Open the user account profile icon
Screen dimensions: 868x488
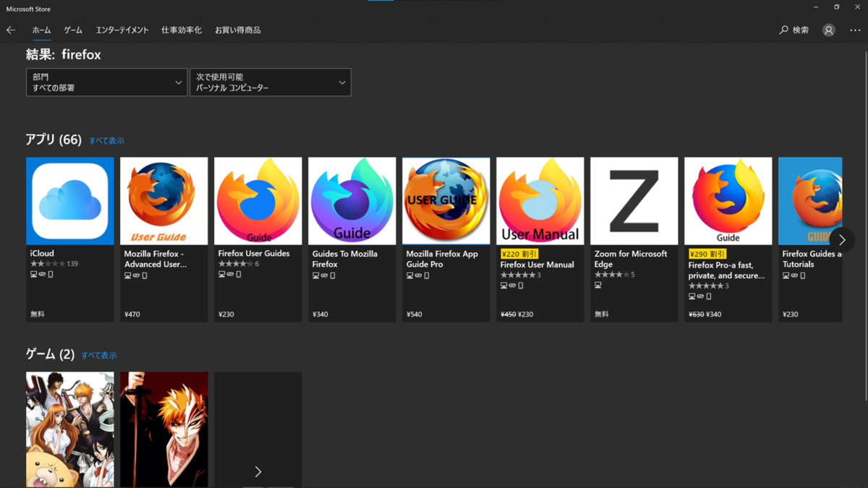(x=829, y=30)
